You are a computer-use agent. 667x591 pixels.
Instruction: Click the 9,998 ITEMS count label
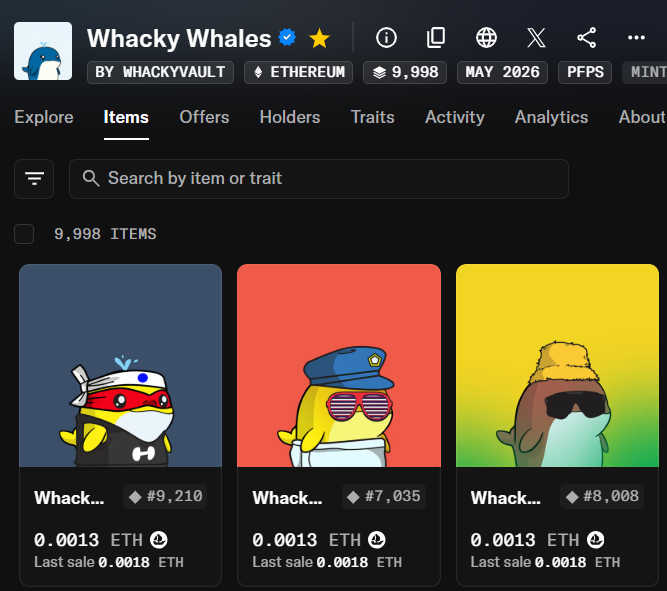click(105, 234)
